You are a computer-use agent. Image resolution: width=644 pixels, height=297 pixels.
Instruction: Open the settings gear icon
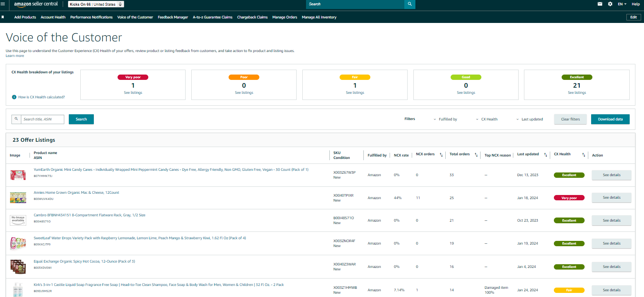click(610, 4)
